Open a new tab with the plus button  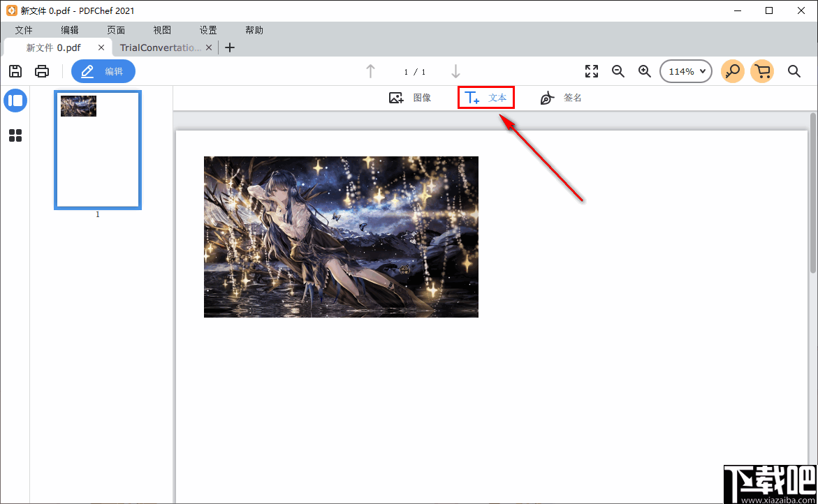230,47
